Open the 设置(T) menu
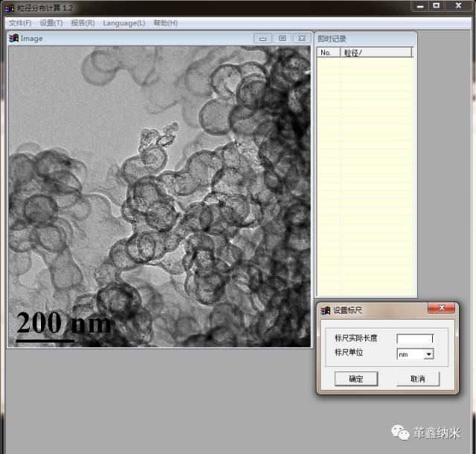This screenshot has width=476, height=454. click(x=51, y=23)
